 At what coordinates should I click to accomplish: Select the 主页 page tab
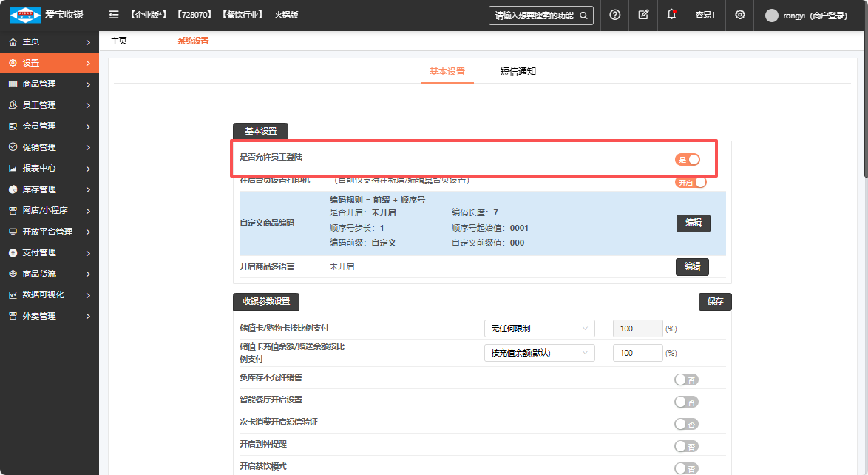pyautogui.click(x=119, y=41)
